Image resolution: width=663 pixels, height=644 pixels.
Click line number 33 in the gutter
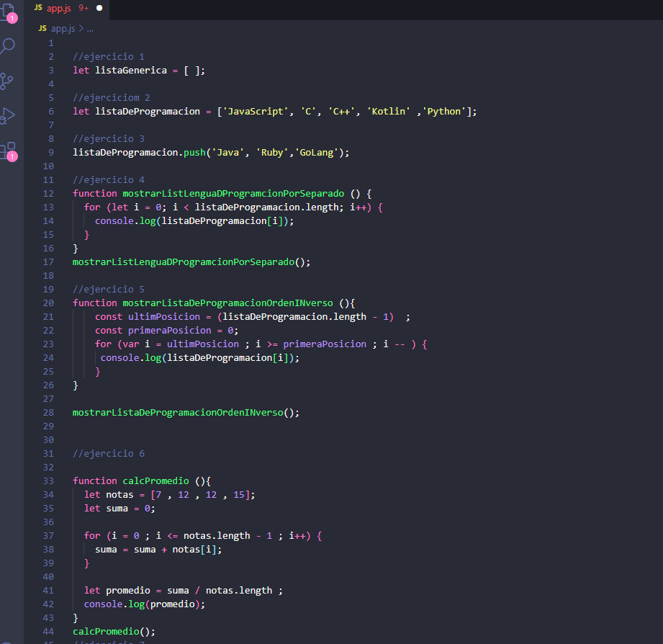click(48, 480)
